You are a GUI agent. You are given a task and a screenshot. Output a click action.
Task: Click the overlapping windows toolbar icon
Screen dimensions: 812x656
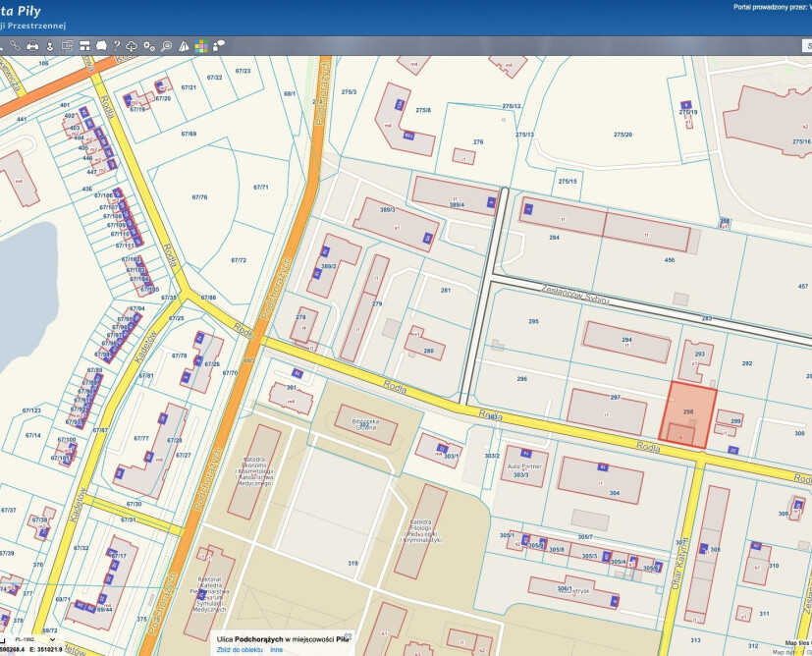67,45
